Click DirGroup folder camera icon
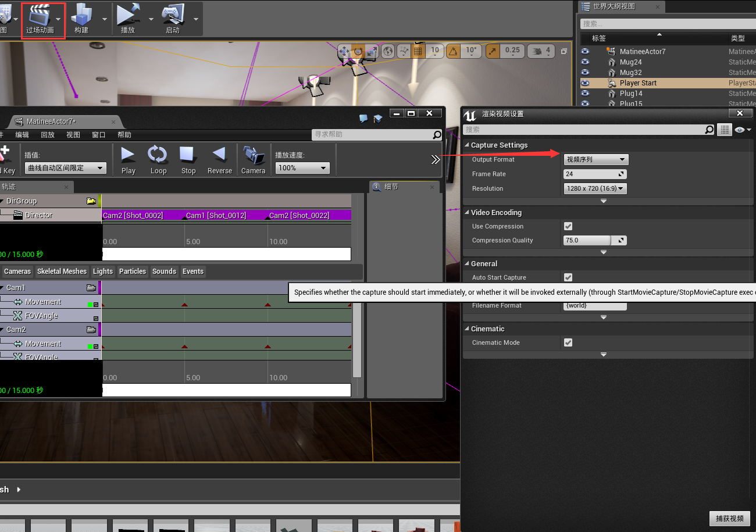The image size is (756, 532). tap(91, 201)
